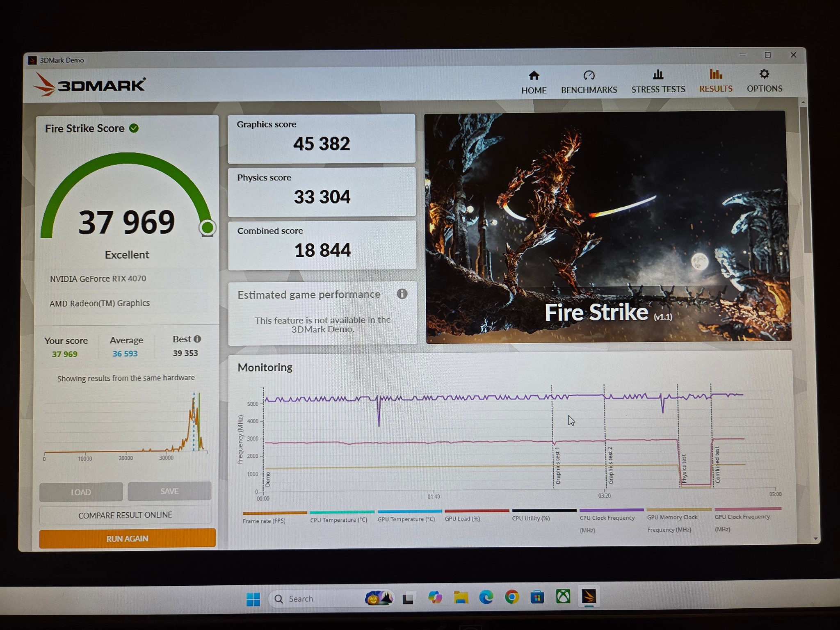Click the Load button

pos(81,492)
